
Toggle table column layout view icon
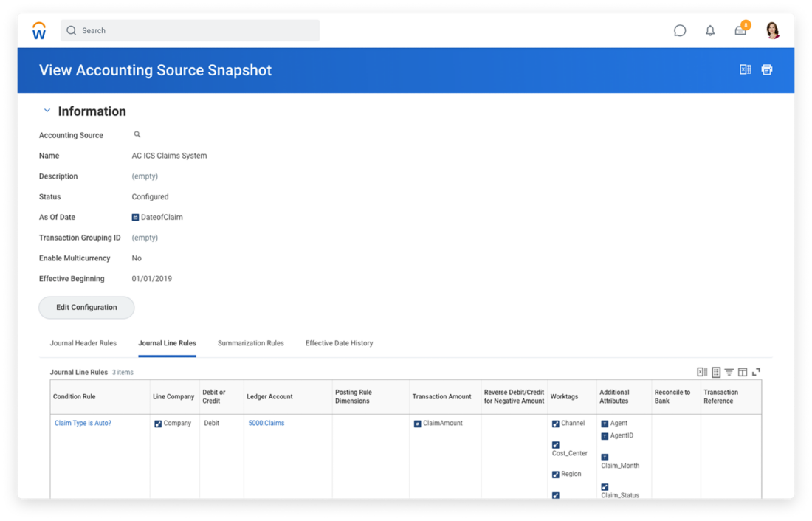point(743,372)
